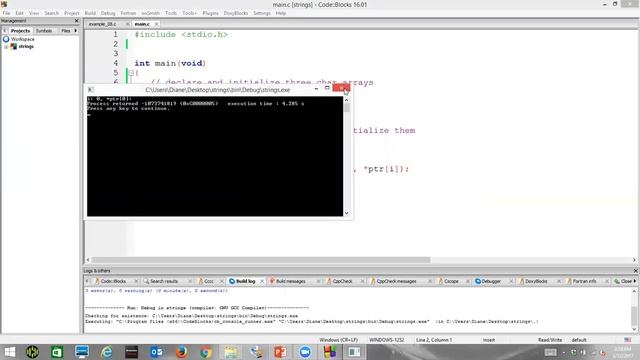This screenshot has width=640, height=360.
Task: Click console scrollbar up arrow
Action: [347, 100]
